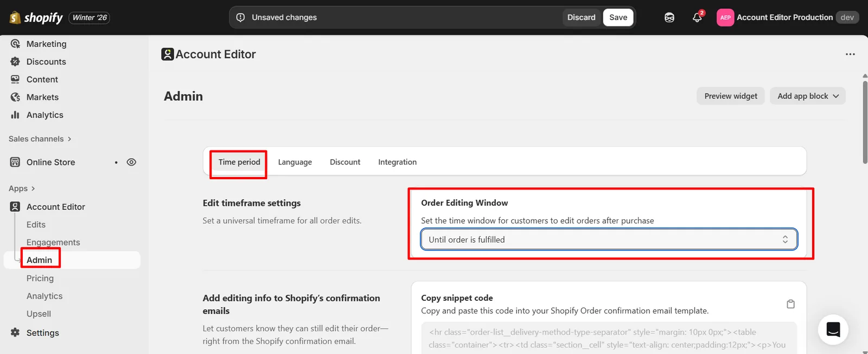Screen dimensions: 868x354
Task: Discard the unsaved changes
Action: coord(581,17)
